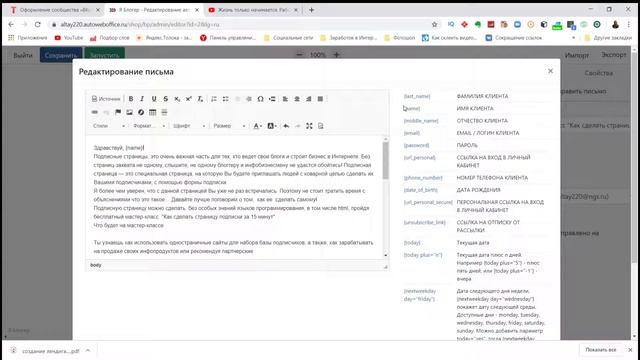Switch editor to Source (Источник) mode
Screen dimensions: 640x360
coord(106,99)
